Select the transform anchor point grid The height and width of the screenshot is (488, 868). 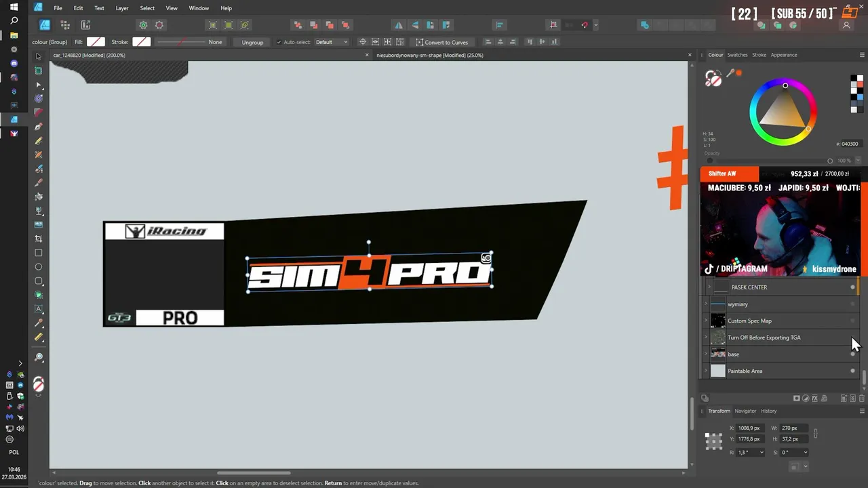713,441
